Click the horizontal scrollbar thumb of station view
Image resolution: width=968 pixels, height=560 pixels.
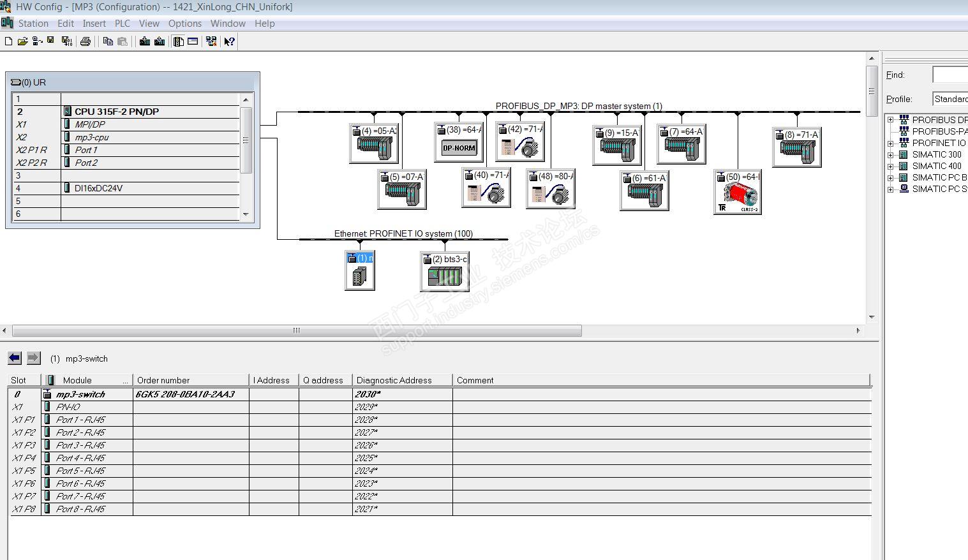(x=297, y=330)
